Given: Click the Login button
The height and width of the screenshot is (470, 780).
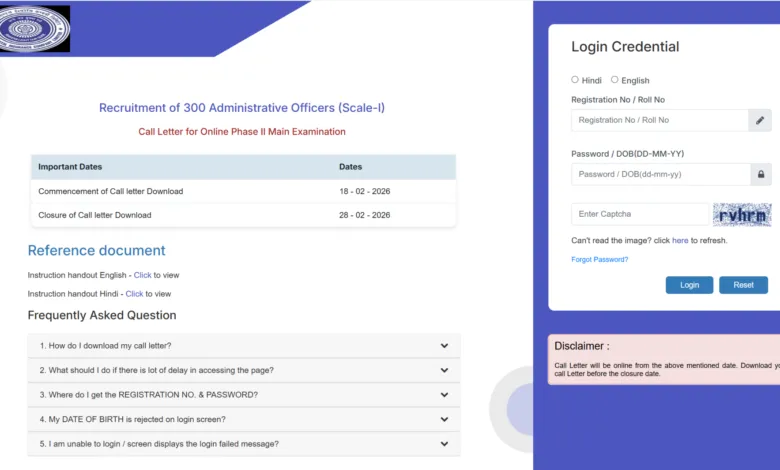Looking at the screenshot, I should point(689,285).
